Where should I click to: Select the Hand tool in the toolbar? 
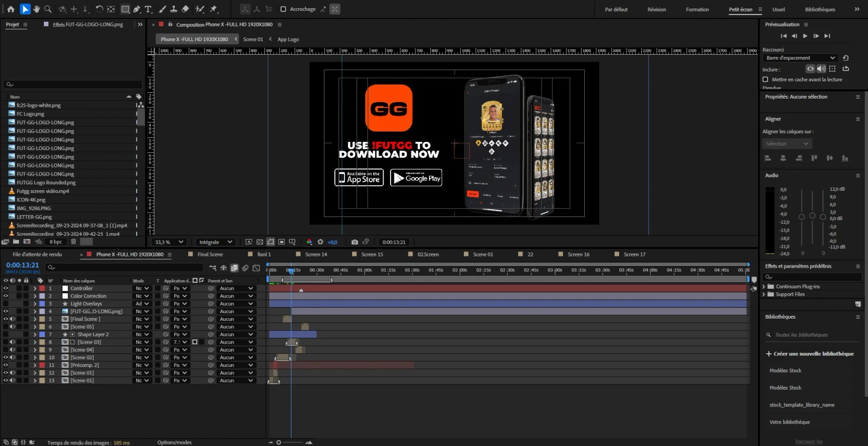(x=36, y=9)
